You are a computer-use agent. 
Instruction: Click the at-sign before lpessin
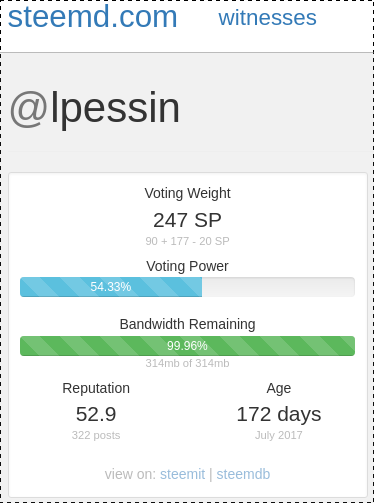(29, 109)
